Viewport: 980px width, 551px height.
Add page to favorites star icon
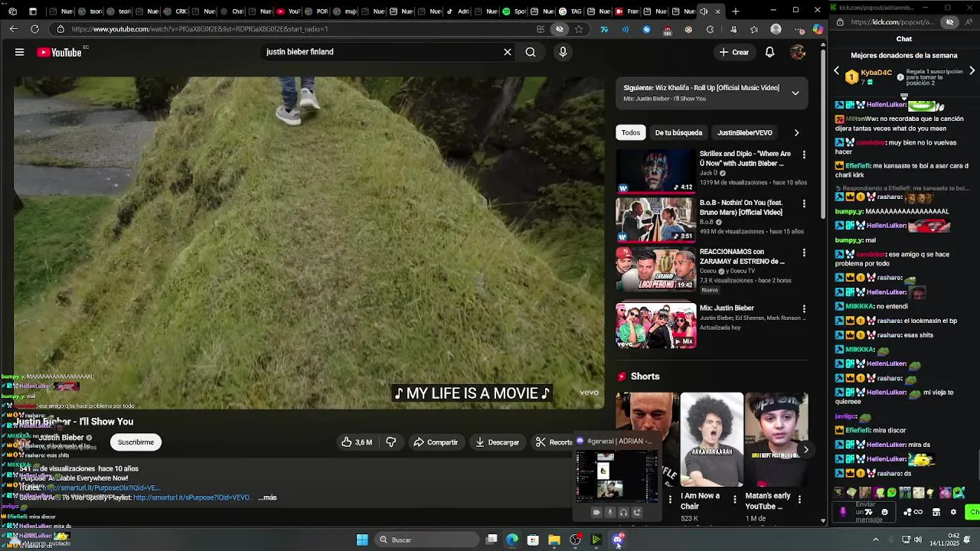pos(578,29)
